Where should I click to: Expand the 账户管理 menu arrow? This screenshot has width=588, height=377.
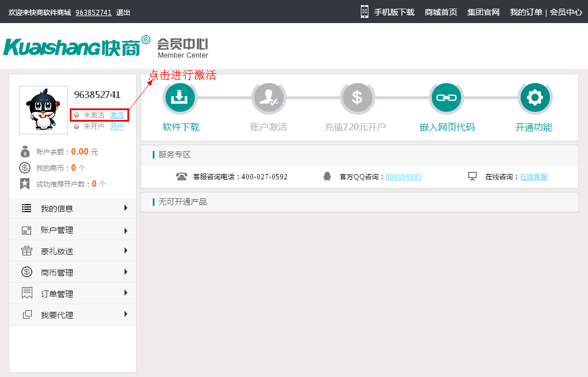pyautogui.click(x=126, y=230)
